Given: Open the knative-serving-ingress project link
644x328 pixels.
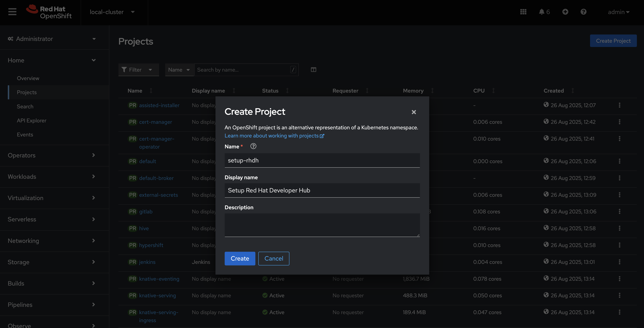Looking at the screenshot, I should [159, 316].
